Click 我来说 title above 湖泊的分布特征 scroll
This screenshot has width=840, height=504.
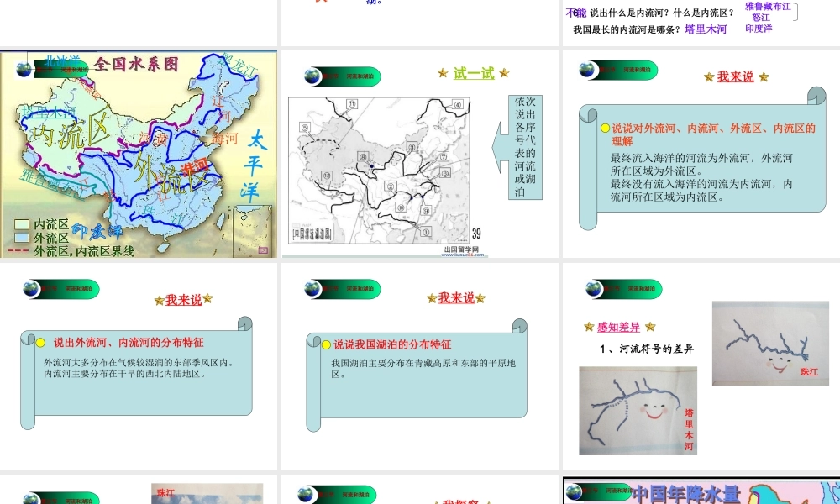click(x=456, y=298)
